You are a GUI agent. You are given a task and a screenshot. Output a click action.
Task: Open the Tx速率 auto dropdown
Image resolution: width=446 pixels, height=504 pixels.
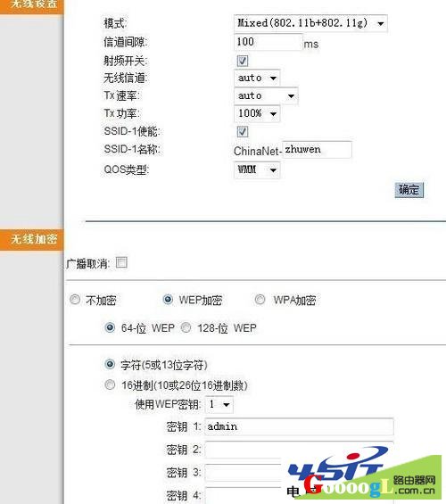pos(266,95)
